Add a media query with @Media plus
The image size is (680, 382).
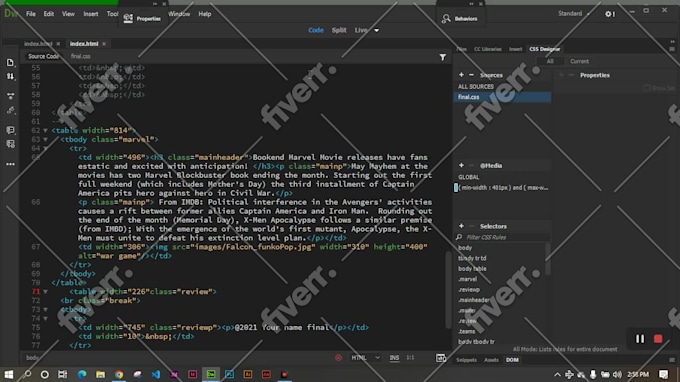click(461, 165)
